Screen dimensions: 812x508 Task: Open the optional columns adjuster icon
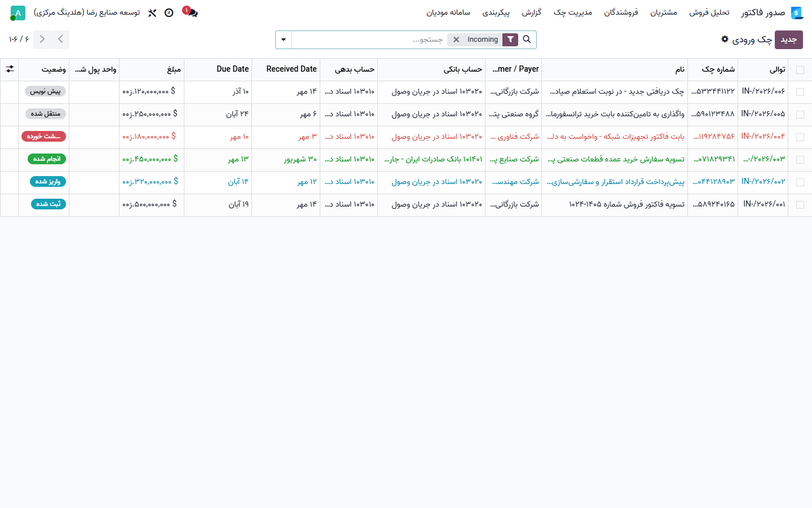point(10,69)
